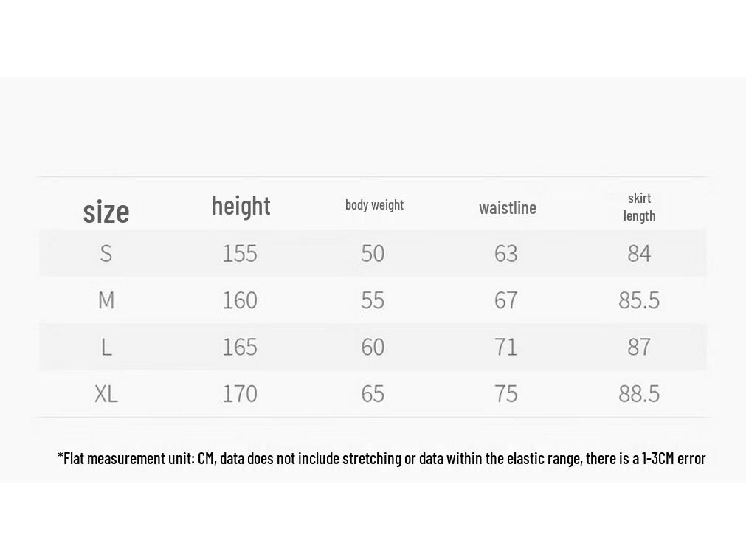Click the height value 155

240,253
